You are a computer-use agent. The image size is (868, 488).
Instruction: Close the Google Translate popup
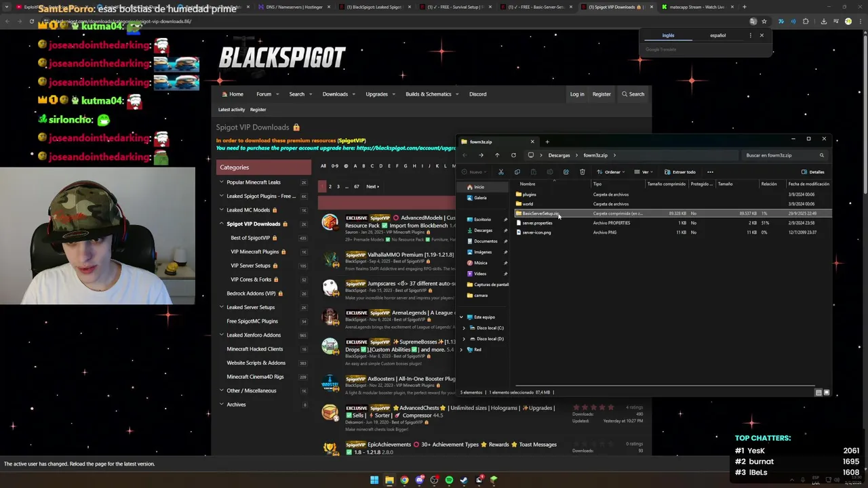762,35
